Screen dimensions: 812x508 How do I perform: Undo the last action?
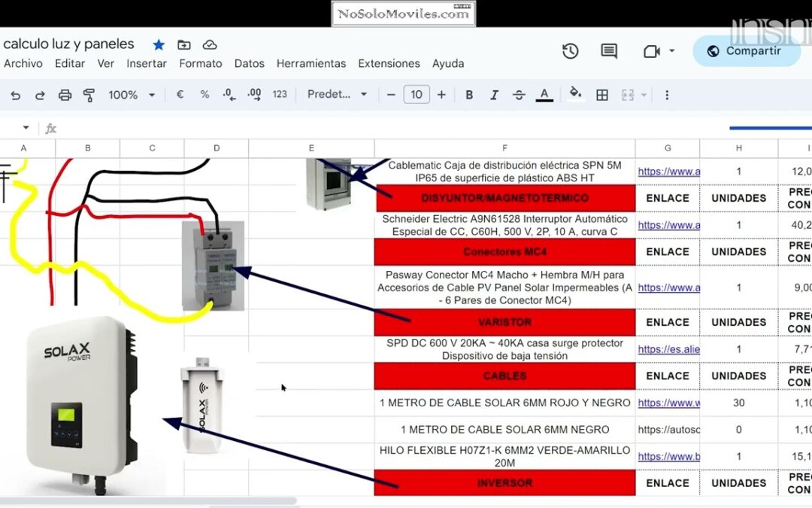pos(16,95)
